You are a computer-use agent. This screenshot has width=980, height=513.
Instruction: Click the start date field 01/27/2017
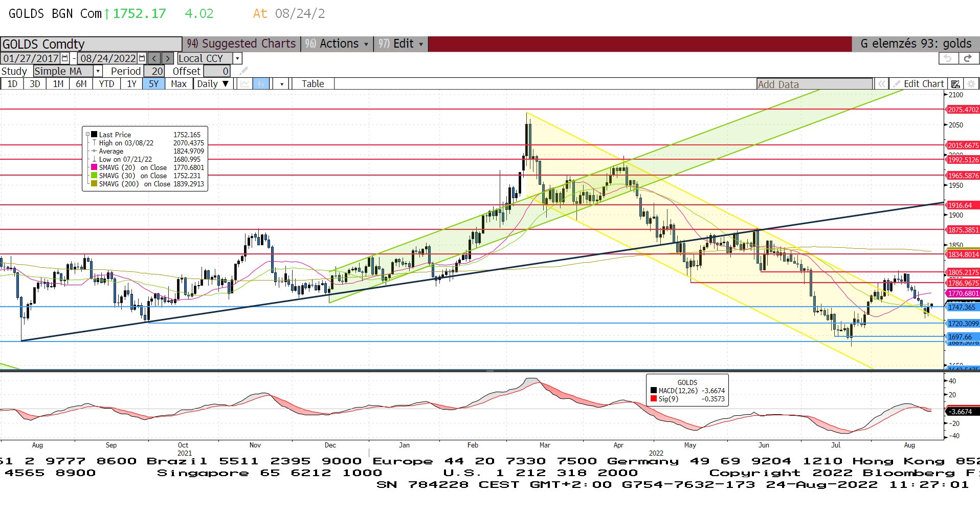pos(31,58)
